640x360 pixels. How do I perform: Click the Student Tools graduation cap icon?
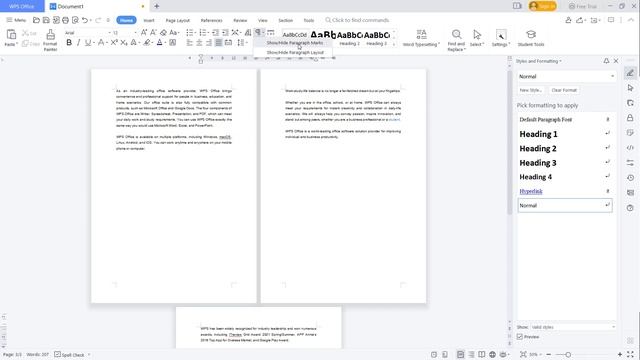[531, 34]
